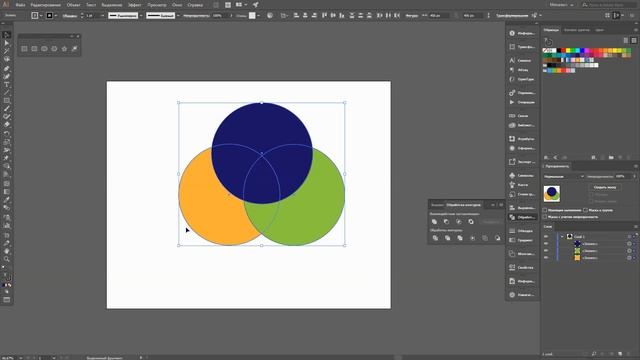640x360 pixels.
Task: Select the Type tool
Action: click(7, 84)
